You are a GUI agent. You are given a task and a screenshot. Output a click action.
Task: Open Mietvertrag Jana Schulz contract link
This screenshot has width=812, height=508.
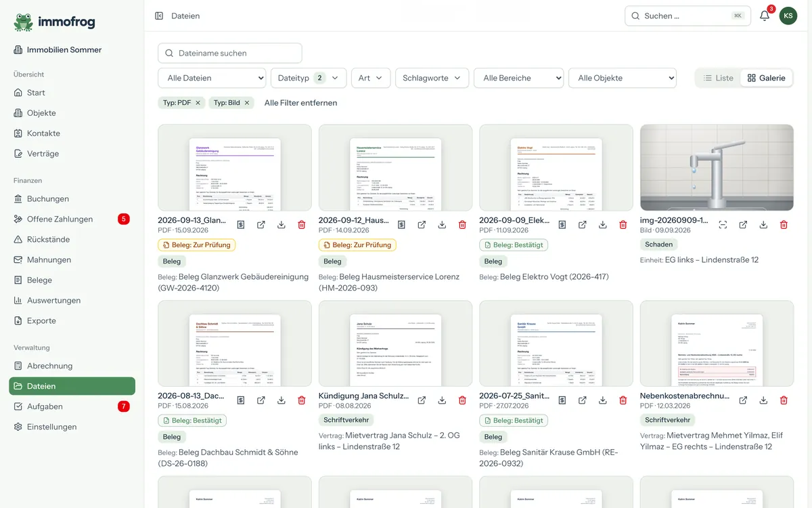click(x=389, y=441)
